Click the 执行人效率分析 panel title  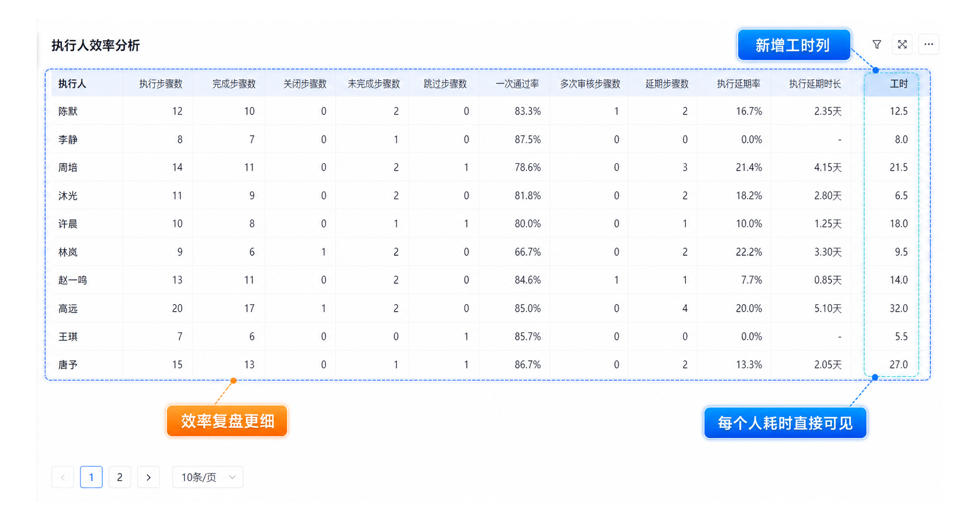[95, 45]
